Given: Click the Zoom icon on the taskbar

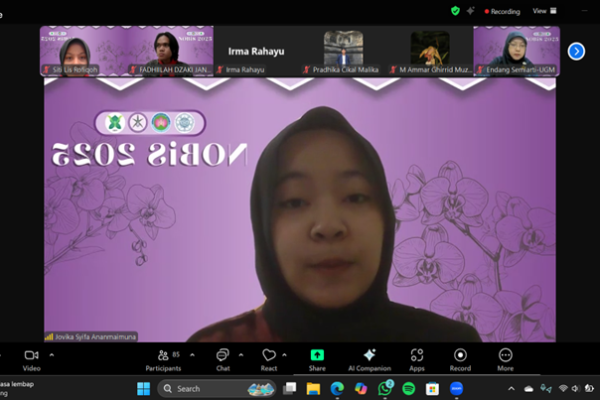Looking at the screenshot, I should (x=456, y=389).
